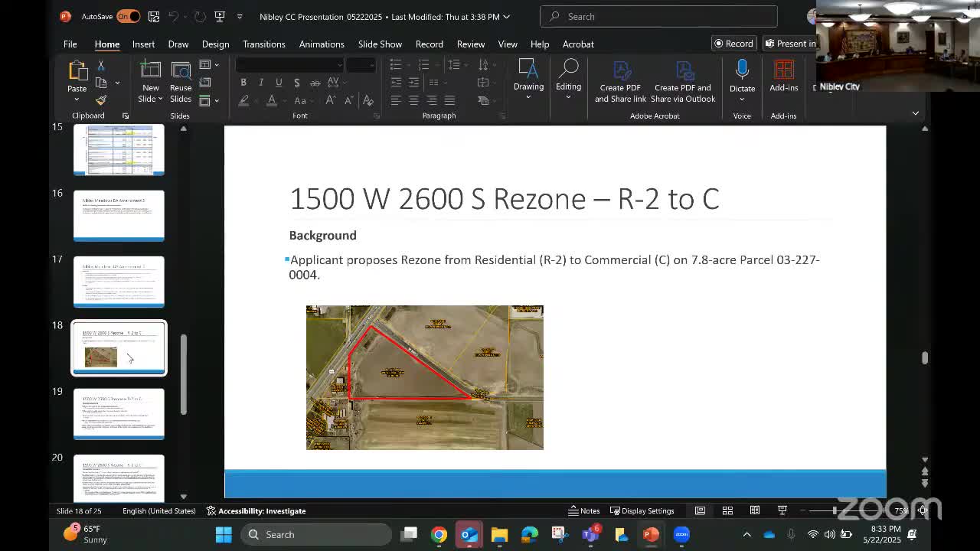This screenshot has width=980, height=551.
Task: Click Create PDF and Share via Outlook
Action: point(683,82)
